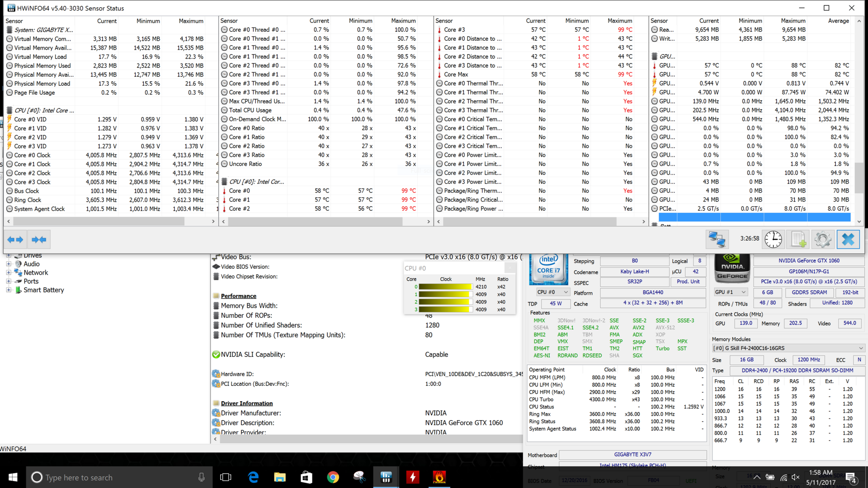
Task: Click the muted volume tray icon
Action: point(796,477)
